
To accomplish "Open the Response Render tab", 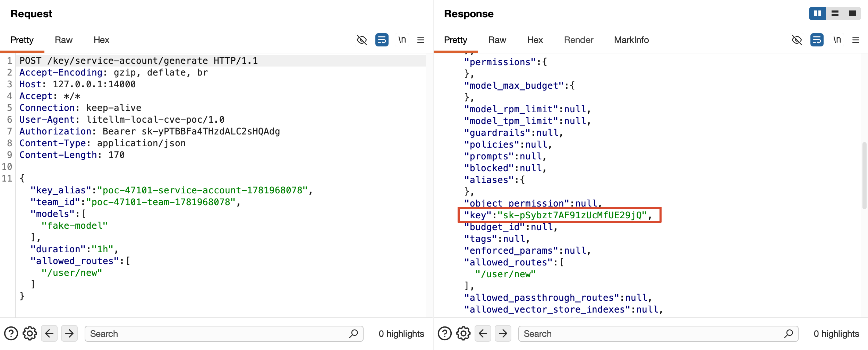I will click(x=579, y=40).
